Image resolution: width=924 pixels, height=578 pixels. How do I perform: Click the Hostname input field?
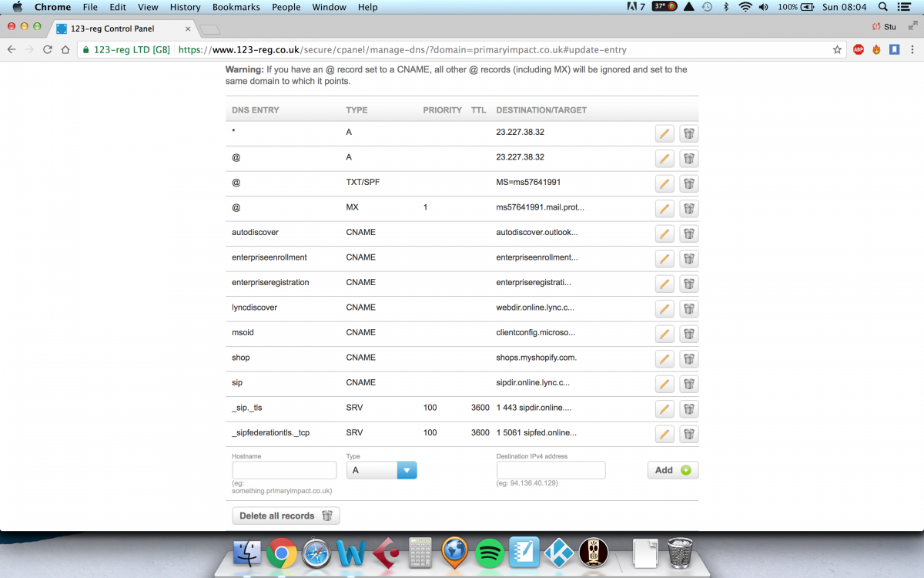coord(284,470)
